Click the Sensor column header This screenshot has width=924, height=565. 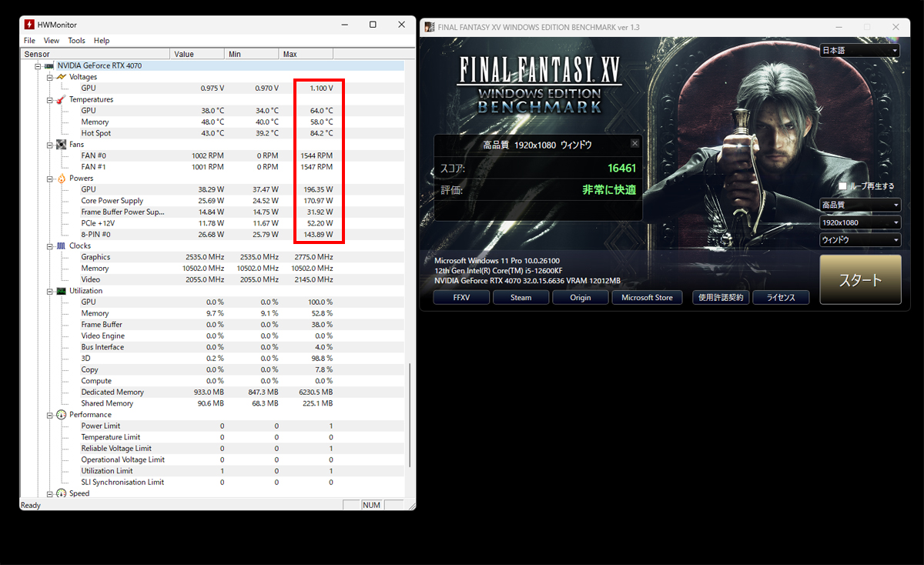tap(95, 54)
